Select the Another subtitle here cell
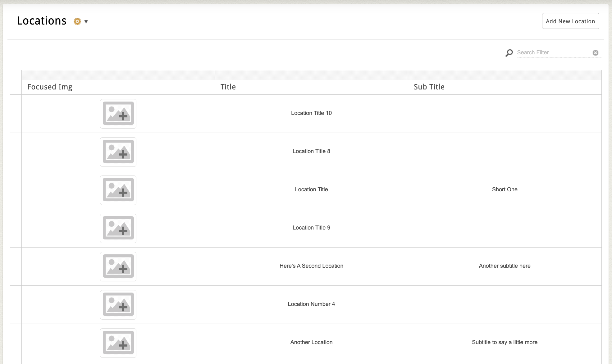The image size is (612, 364). pyautogui.click(x=505, y=266)
